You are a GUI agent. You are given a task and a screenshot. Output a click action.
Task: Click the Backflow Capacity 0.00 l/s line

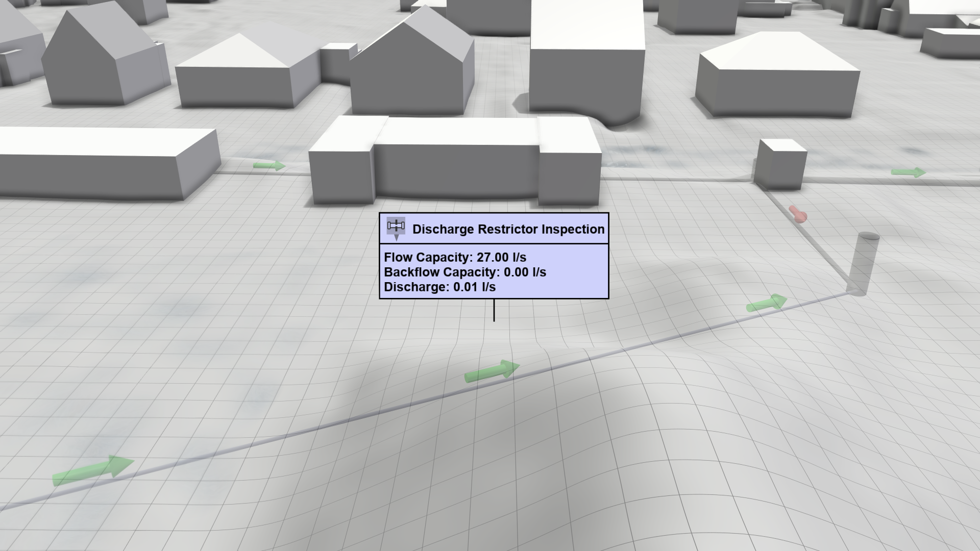[x=464, y=272]
